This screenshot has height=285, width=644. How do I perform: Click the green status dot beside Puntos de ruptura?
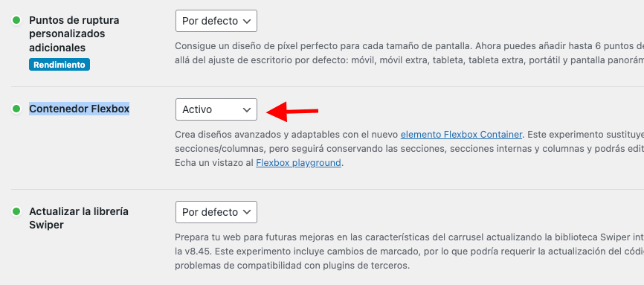(x=16, y=20)
